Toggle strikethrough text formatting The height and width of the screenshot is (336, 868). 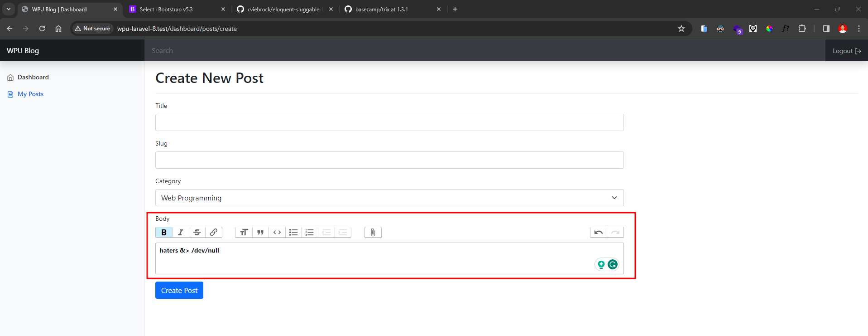pyautogui.click(x=197, y=232)
